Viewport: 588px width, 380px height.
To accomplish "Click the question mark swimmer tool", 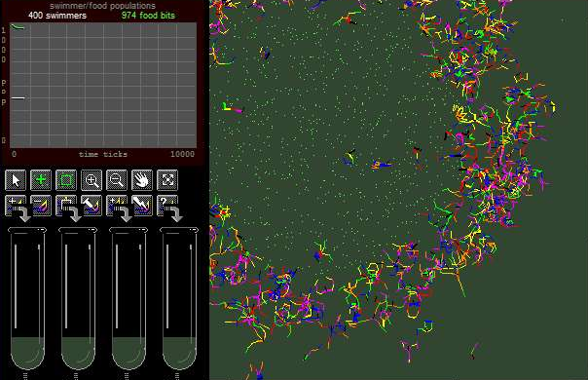I will tap(167, 206).
